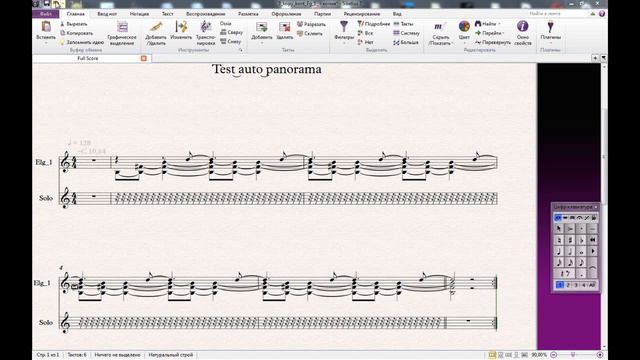Click Разрезать (split bar) item
The width and height of the screenshot is (640, 360).
point(311,24)
